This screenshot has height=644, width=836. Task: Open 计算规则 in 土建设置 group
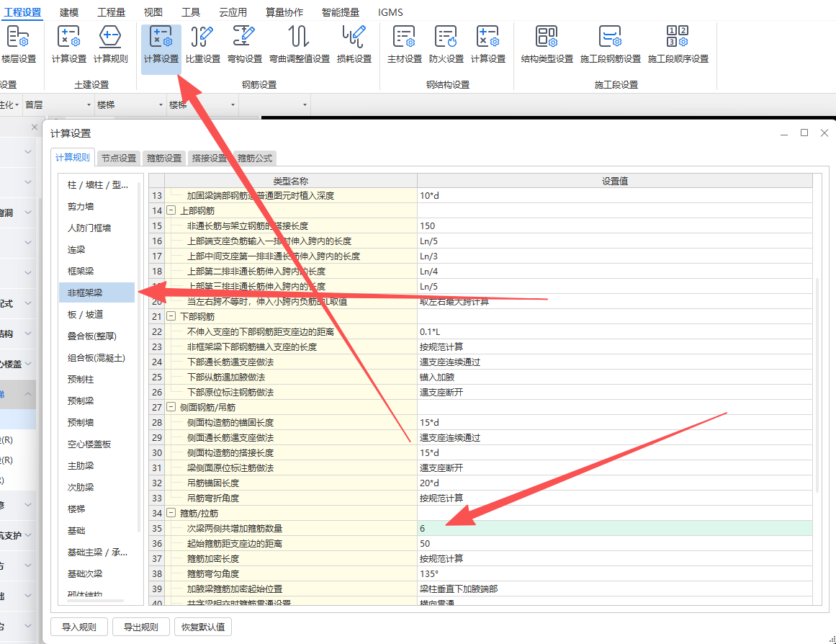110,45
